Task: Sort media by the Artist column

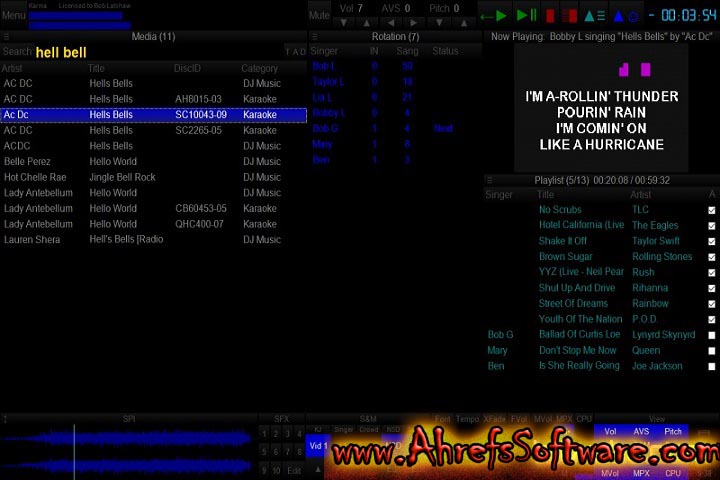Action: point(12,68)
